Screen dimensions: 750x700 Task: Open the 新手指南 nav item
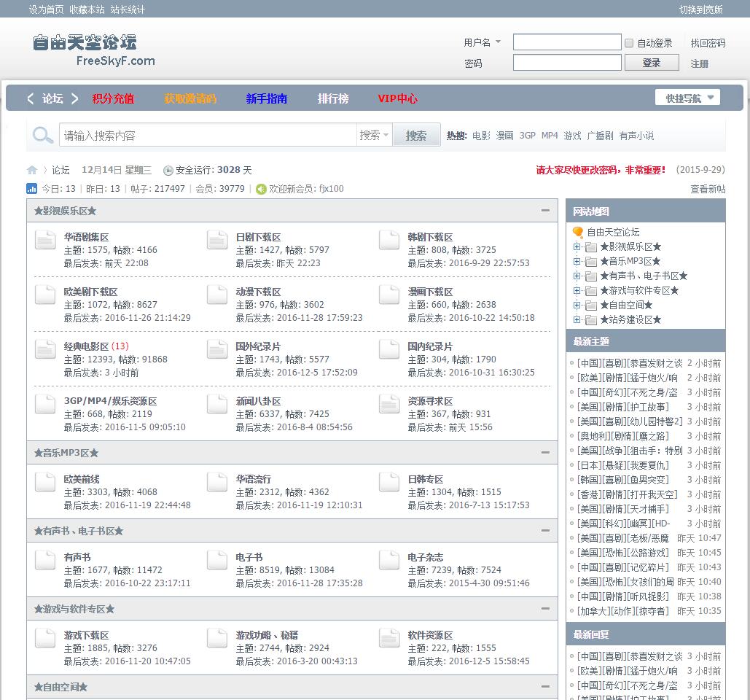[x=267, y=98]
